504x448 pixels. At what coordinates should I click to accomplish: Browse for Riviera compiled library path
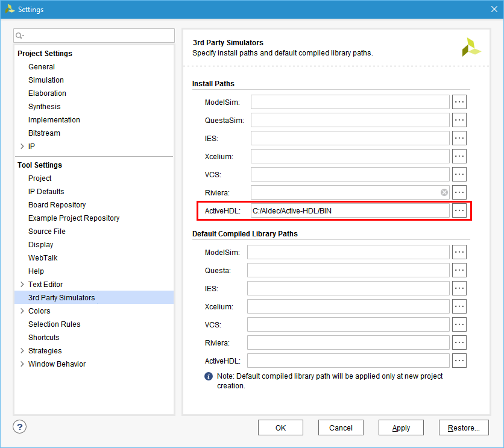[x=459, y=342]
